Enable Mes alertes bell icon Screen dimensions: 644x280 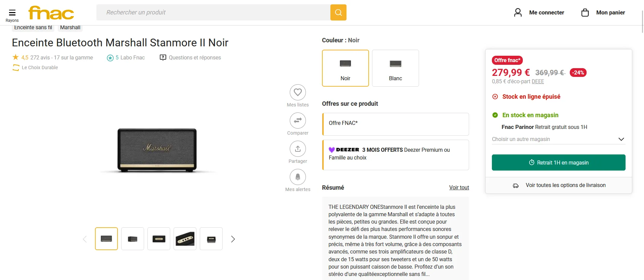(x=297, y=177)
